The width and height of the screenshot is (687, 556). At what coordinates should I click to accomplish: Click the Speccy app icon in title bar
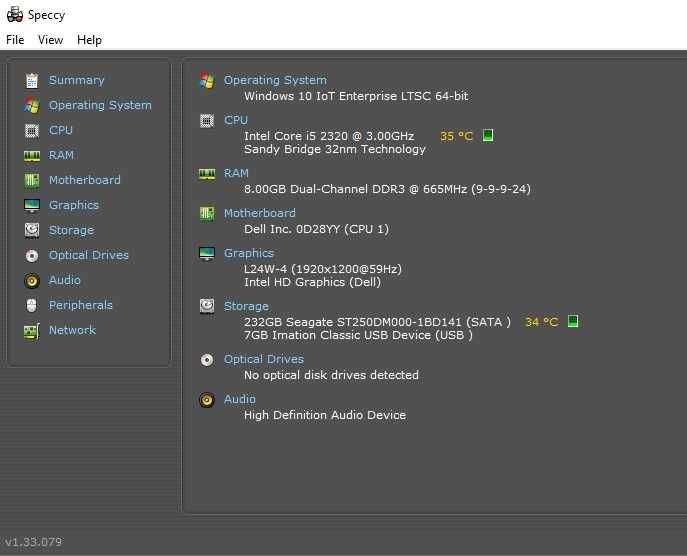coord(15,14)
